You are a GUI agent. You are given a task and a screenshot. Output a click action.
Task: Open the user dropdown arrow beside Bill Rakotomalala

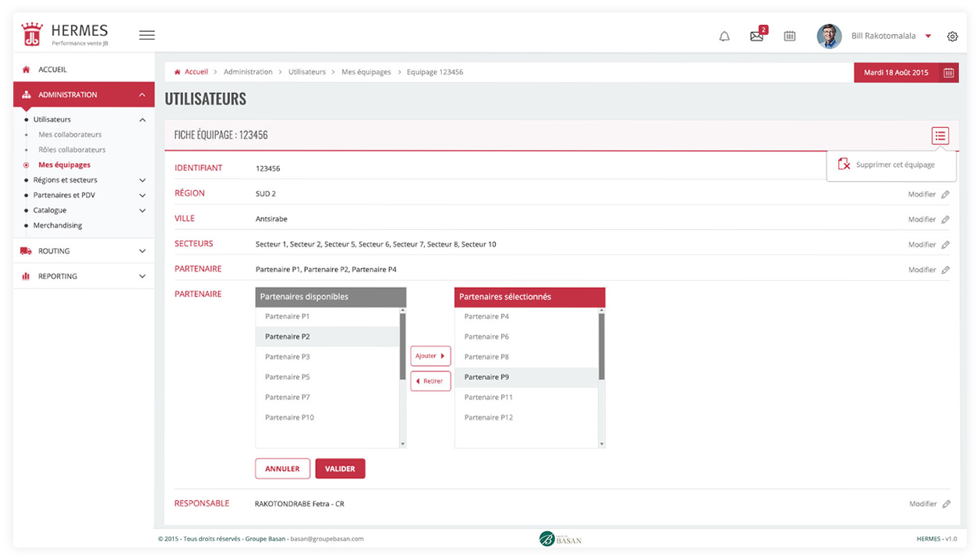(928, 37)
